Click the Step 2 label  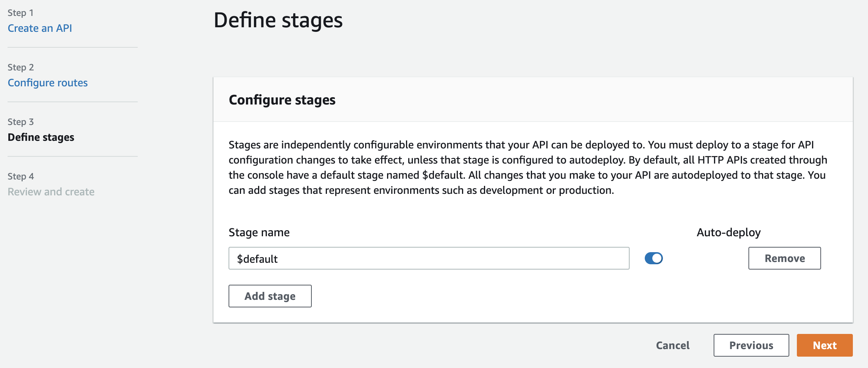[x=21, y=67]
